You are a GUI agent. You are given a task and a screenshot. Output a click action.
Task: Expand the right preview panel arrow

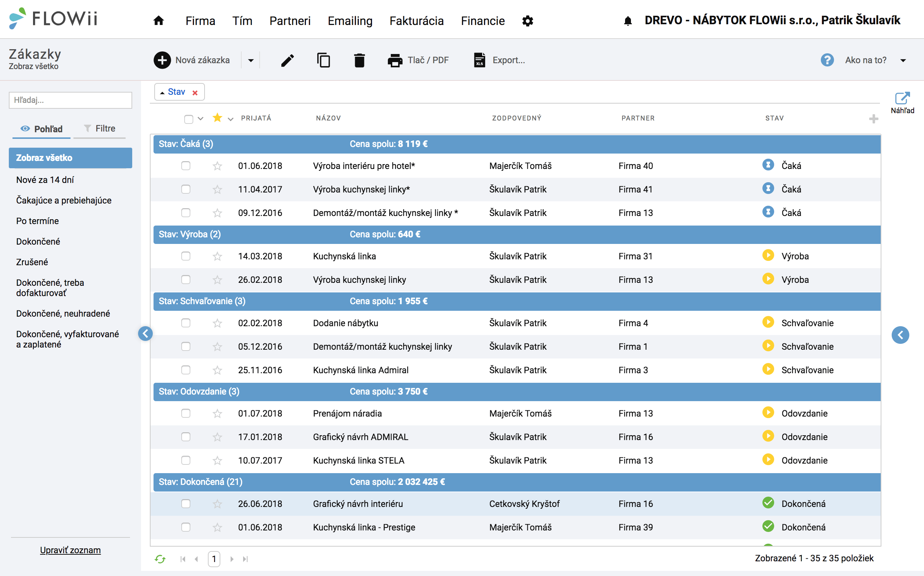(900, 335)
